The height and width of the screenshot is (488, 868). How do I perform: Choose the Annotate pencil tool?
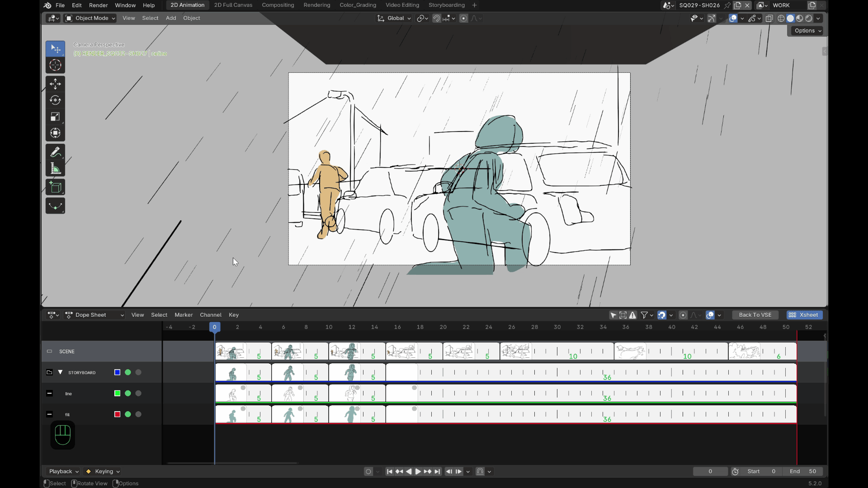[x=55, y=152]
